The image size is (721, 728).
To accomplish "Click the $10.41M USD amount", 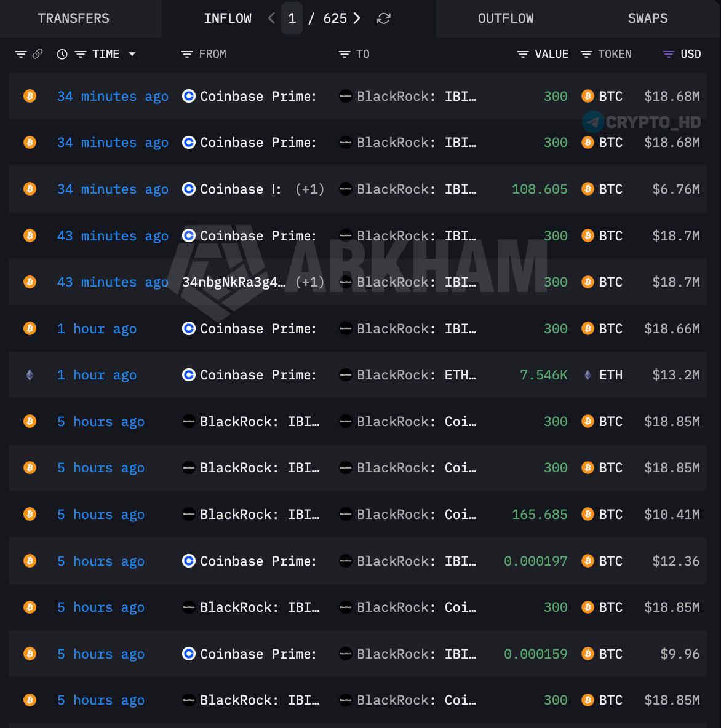I will click(x=672, y=514).
